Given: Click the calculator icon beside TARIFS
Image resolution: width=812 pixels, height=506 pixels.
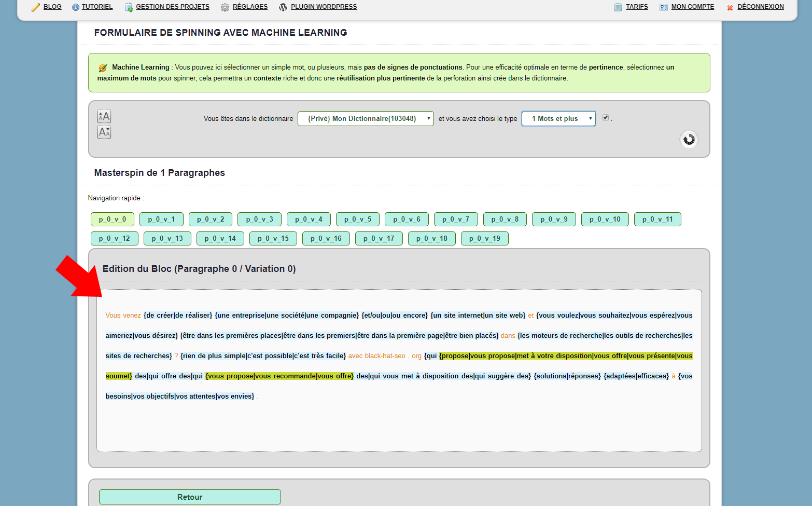Looking at the screenshot, I should (x=618, y=7).
